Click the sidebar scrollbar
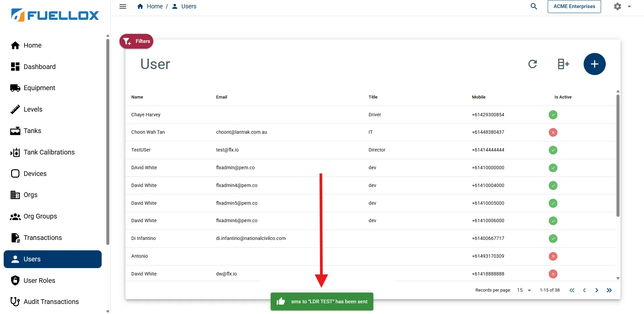Screen dimensions: 644x314 pyautogui.click(x=108, y=142)
